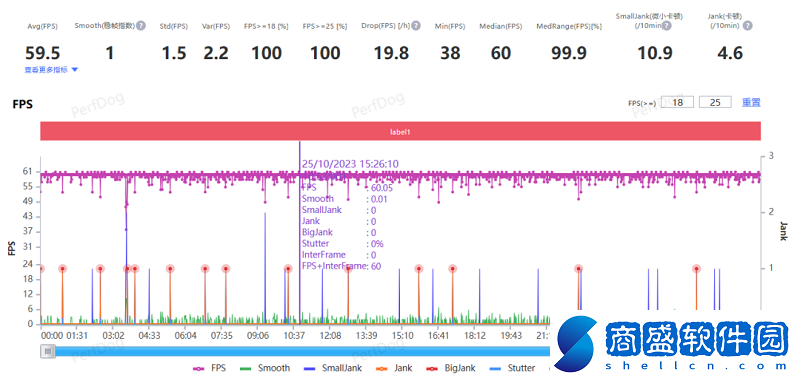Click the FPS threshold field showing 18
Image resolution: width=800 pixels, height=378 pixels.
[x=677, y=102]
